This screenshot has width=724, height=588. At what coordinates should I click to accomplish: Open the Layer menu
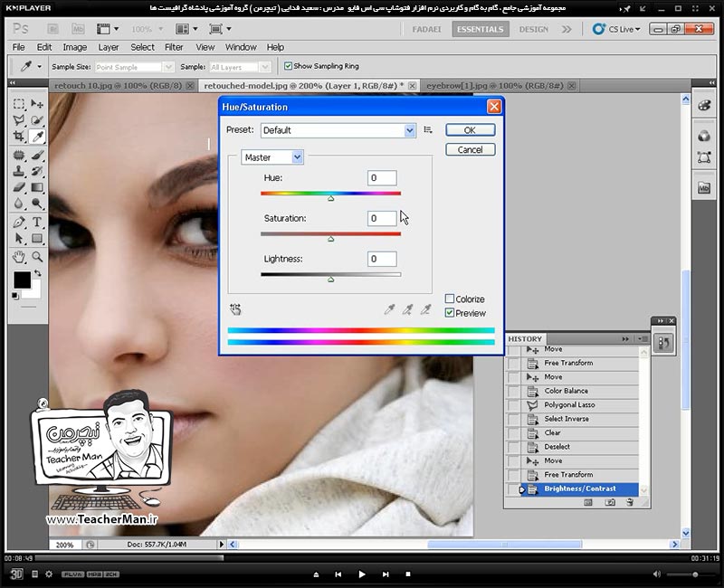click(108, 47)
